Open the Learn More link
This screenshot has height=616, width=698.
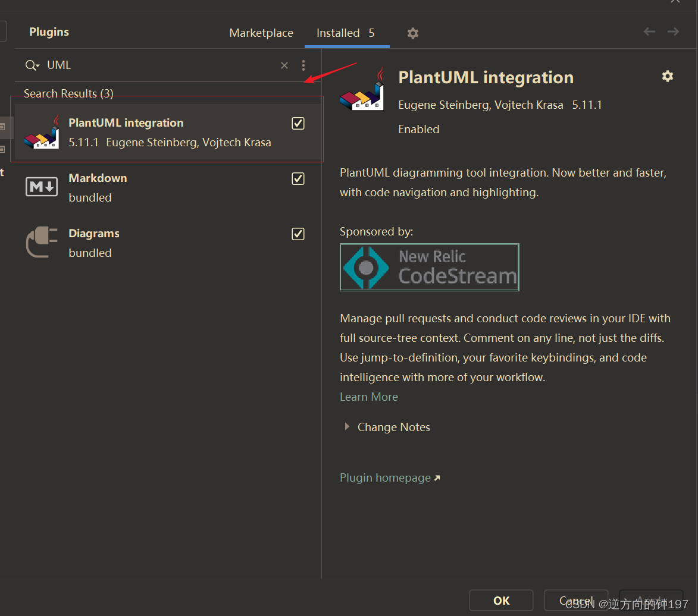pyautogui.click(x=368, y=397)
